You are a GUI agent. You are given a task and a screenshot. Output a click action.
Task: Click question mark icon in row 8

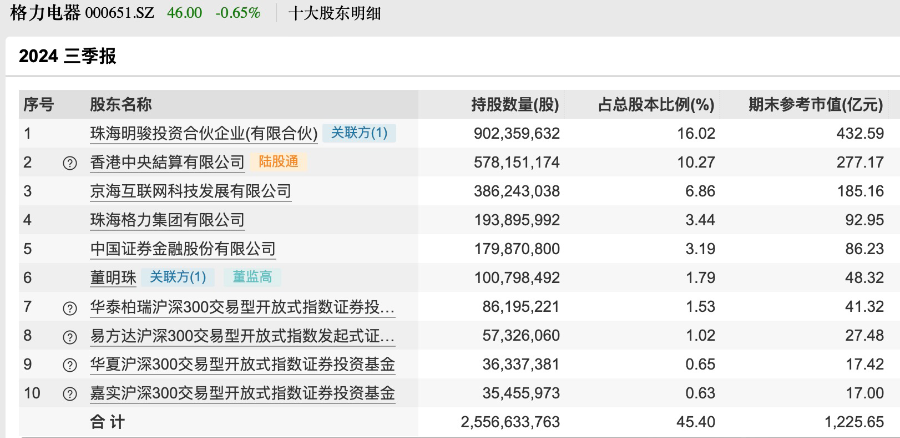70,337
